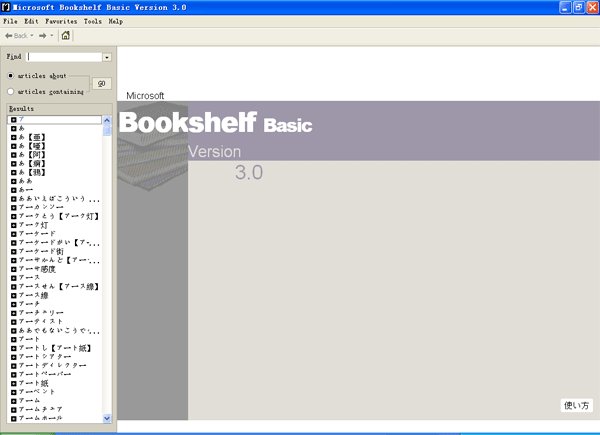This screenshot has width=600, height=435.
Task: Click the icon beside ああ entry
Action: [x=13, y=180]
